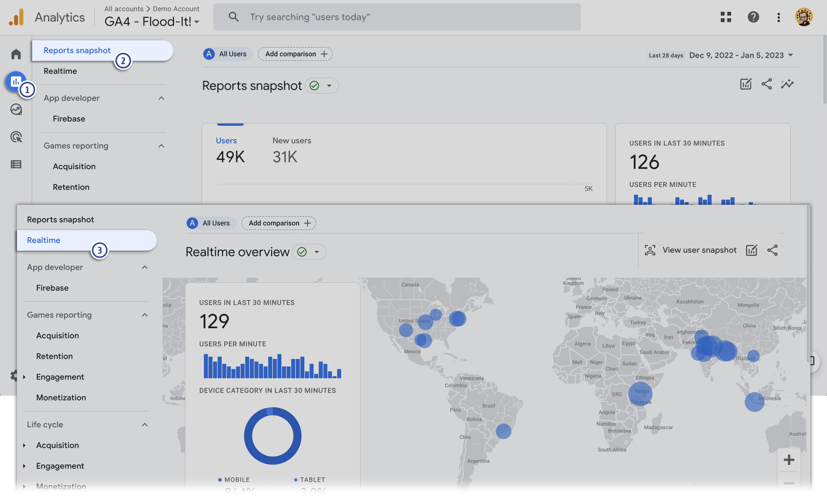Click the Kenya bubble on the map
The width and height of the screenshot is (827, 504).
640,394
